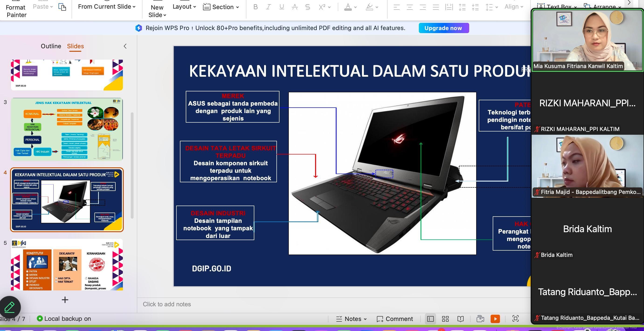Click the Local backup on status
The height and width of the screenshot is (331, 644).
click(64, 319)
